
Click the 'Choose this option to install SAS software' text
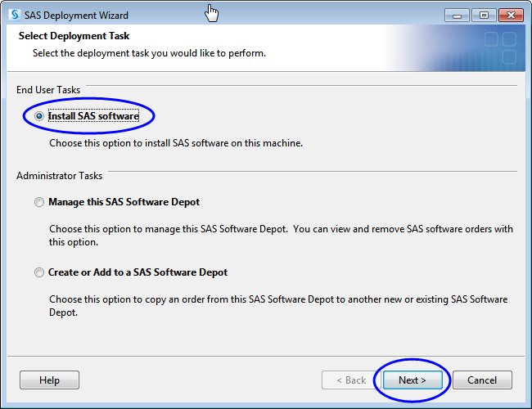pyautogui.click(x=176, y=143)
